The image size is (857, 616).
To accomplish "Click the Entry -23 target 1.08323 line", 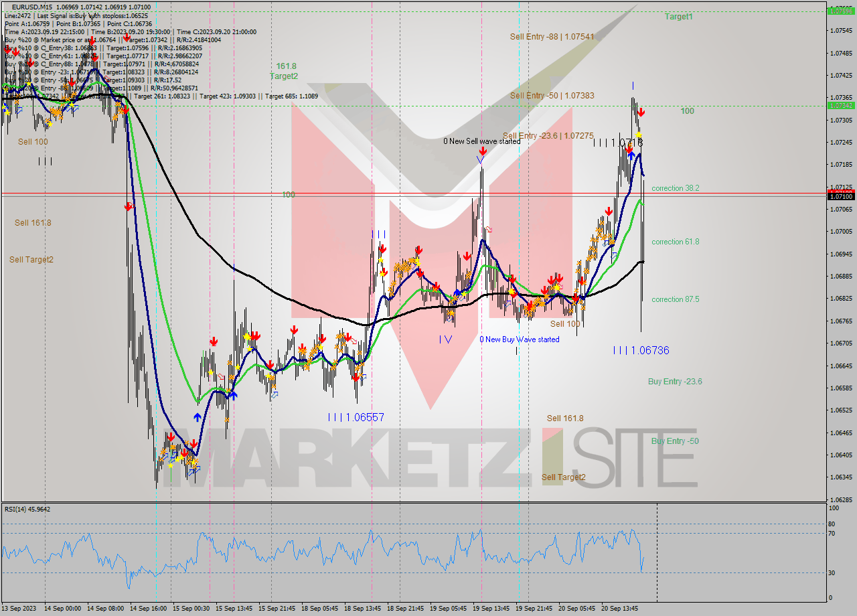I will point(100,72).
